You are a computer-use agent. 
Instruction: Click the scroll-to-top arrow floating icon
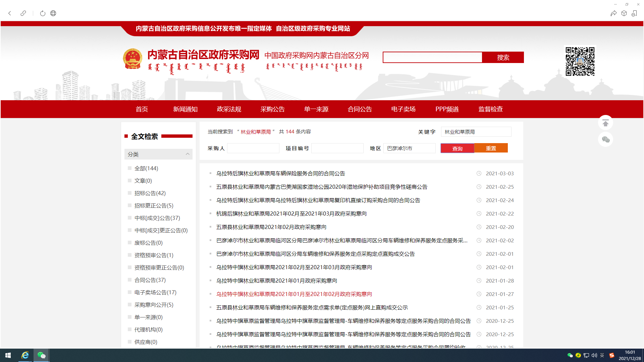point(605,123)
